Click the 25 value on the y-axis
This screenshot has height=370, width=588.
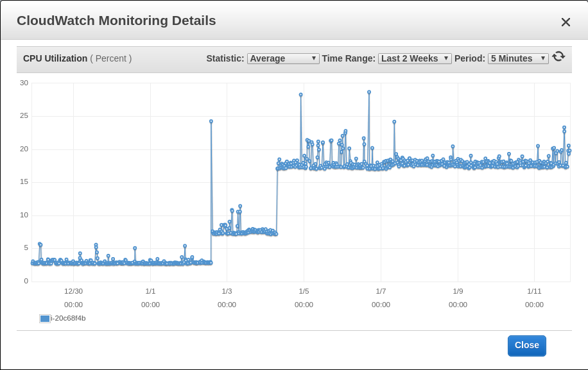tap(24, 115)
